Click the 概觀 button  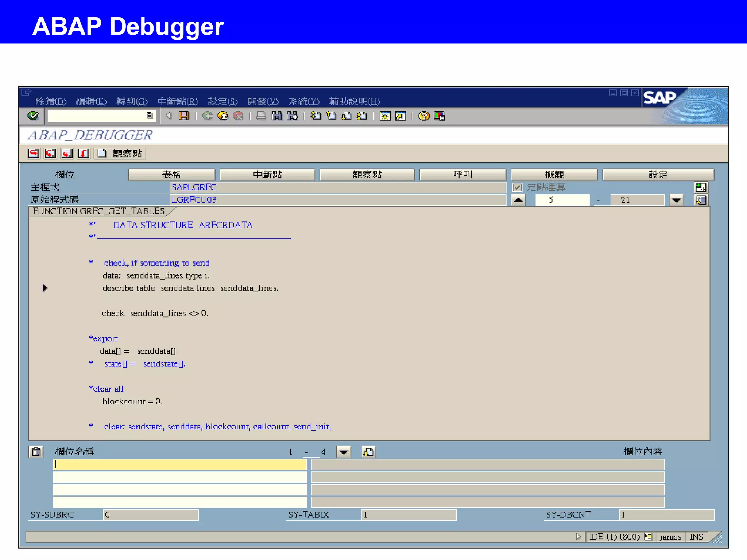[554, 175]
